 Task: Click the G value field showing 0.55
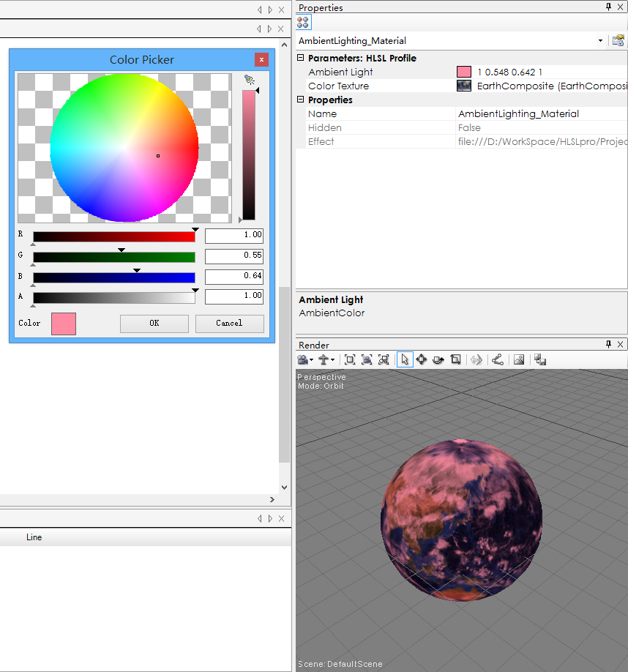click(234, 256)
